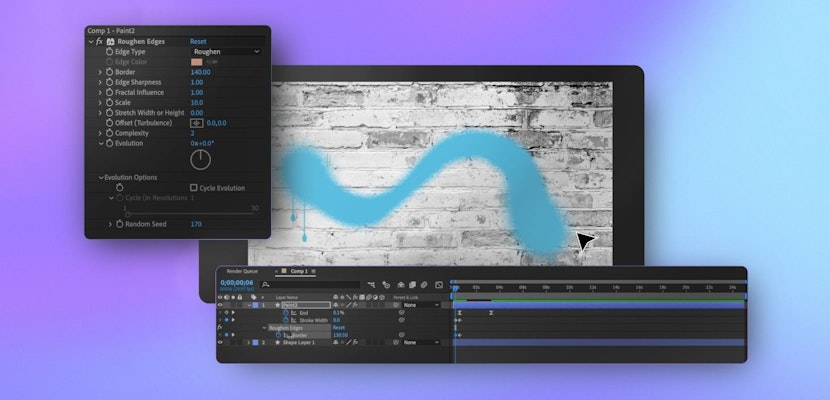Click the Border stopwatch in the effect panel
Screen dimensions: 830x400
(110, 72)
